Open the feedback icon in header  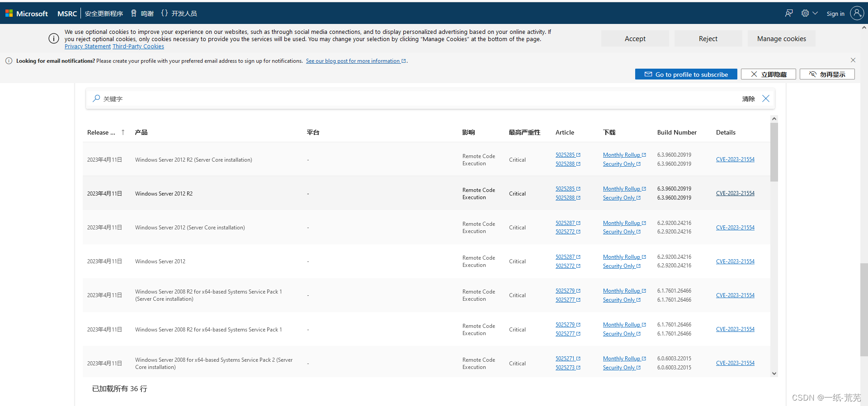[789, 13]
